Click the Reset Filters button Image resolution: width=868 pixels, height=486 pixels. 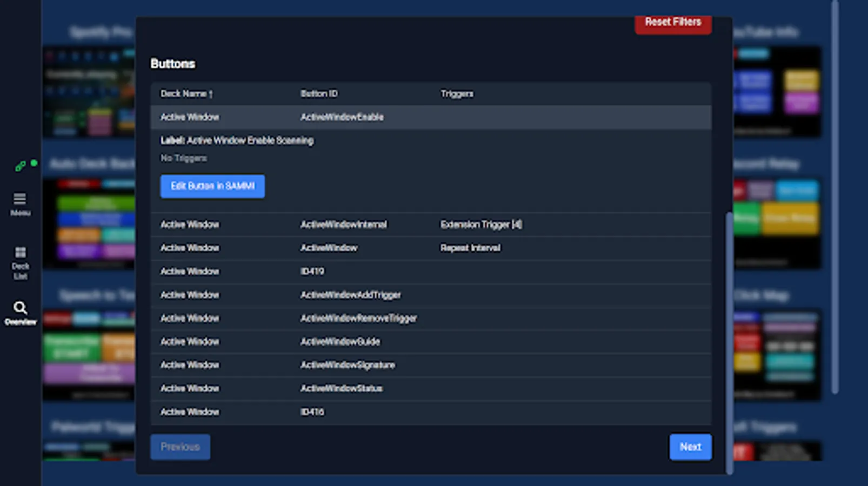coord(672,22)
